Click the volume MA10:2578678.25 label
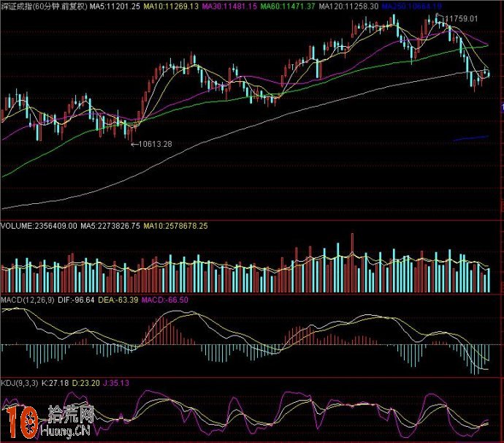This screenshot has width=504, height=443. 175,226
